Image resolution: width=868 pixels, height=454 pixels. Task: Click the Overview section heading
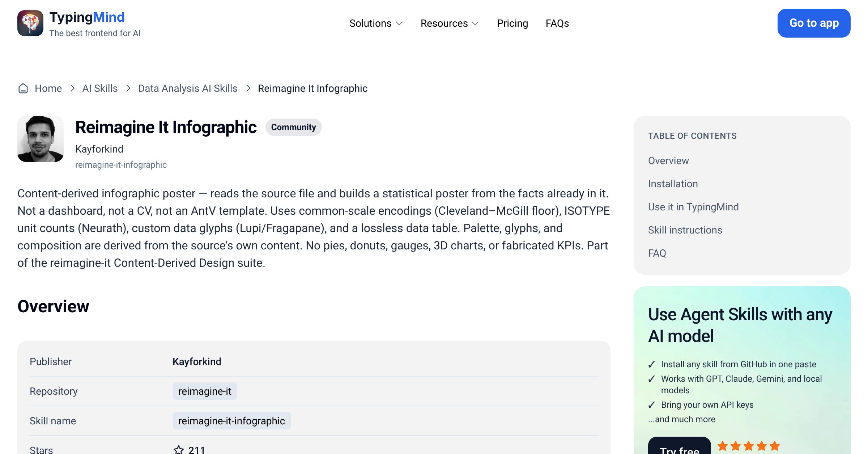tap(53, 307)
